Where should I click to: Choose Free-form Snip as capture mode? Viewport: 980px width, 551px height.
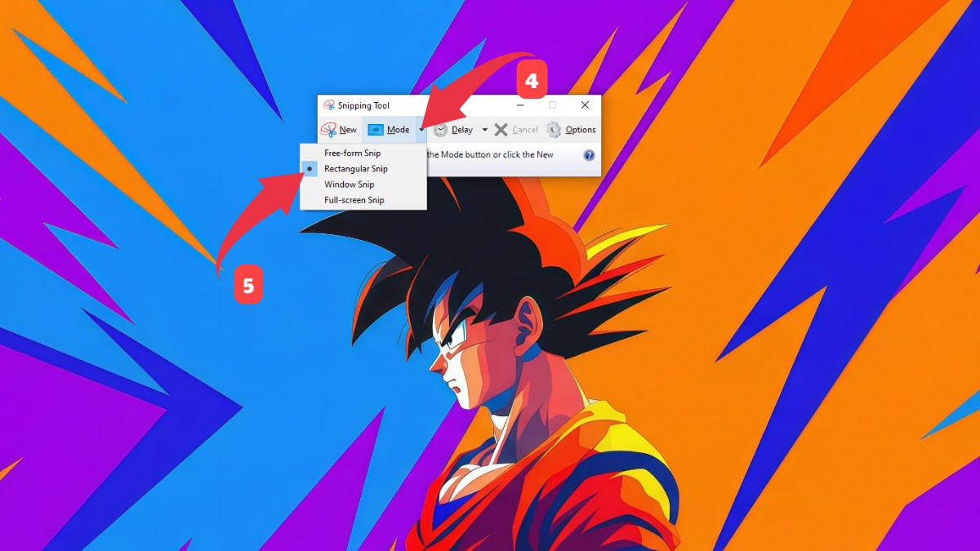(x=352, y=153)
